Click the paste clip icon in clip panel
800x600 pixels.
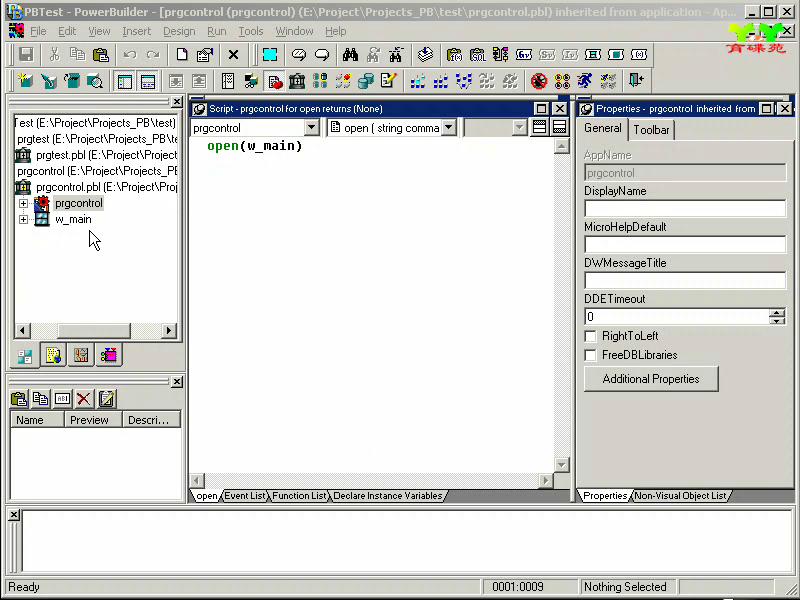pos(19,398)
